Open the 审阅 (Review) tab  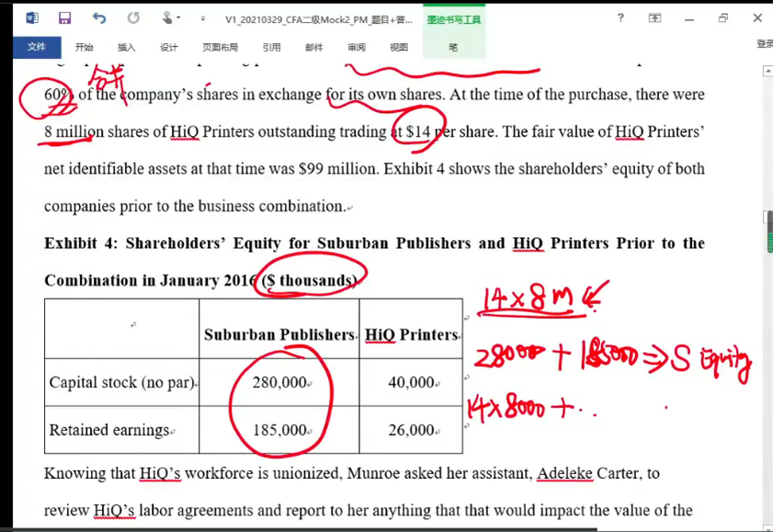(x=356, y=47)
